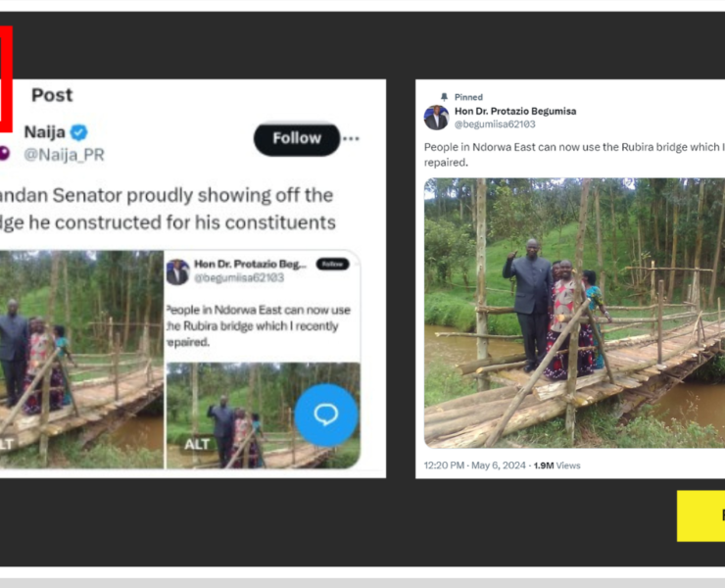Click the yellow button at the bottom right
Image resolution: width=725 pixels, height=588 pixels.
click(x=701, y=515)
